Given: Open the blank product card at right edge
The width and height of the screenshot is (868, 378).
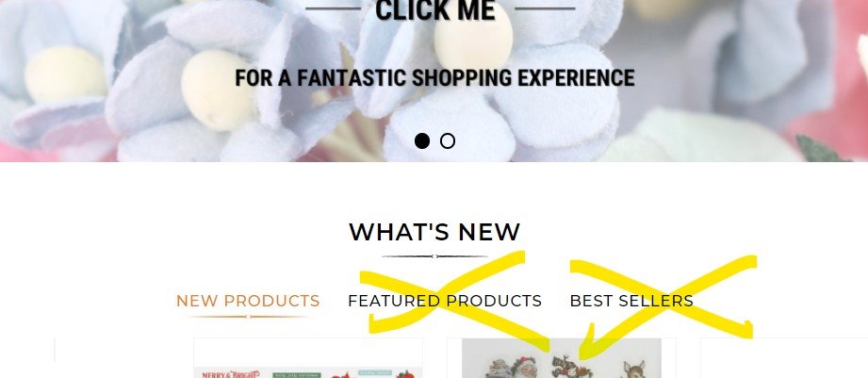Looking at the screenshot, I should pyautogui.click(x=784, y=358).
